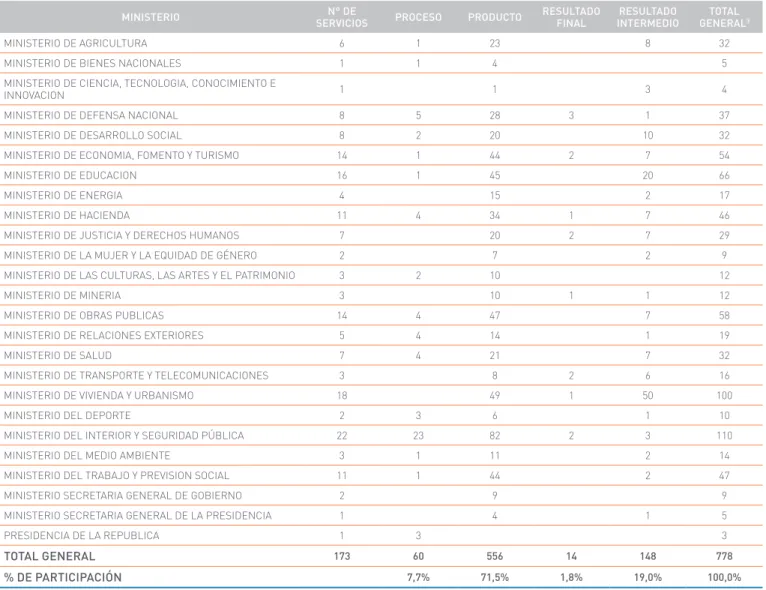The height and width of the screenshot is (590, 766).
Task: Select Energia total general 17
Action: [x=724, y=195]
